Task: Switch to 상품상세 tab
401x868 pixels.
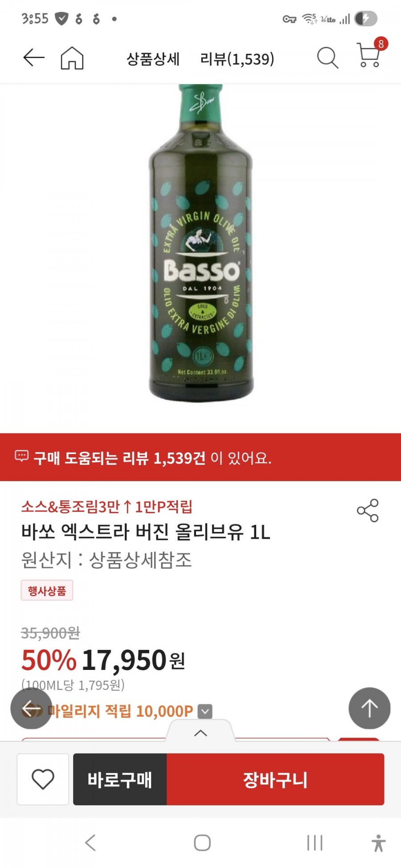Action: pyautogui.click(x=153, y=59)
